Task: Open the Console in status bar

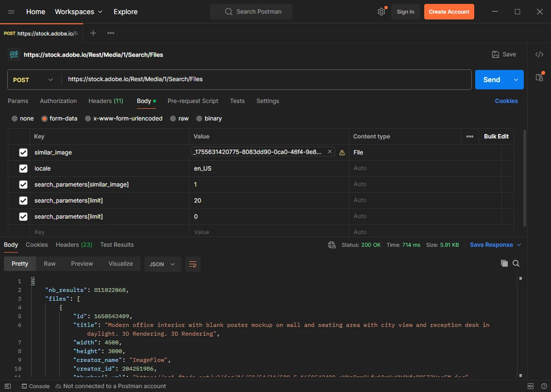Action: [x=35, y=386]
